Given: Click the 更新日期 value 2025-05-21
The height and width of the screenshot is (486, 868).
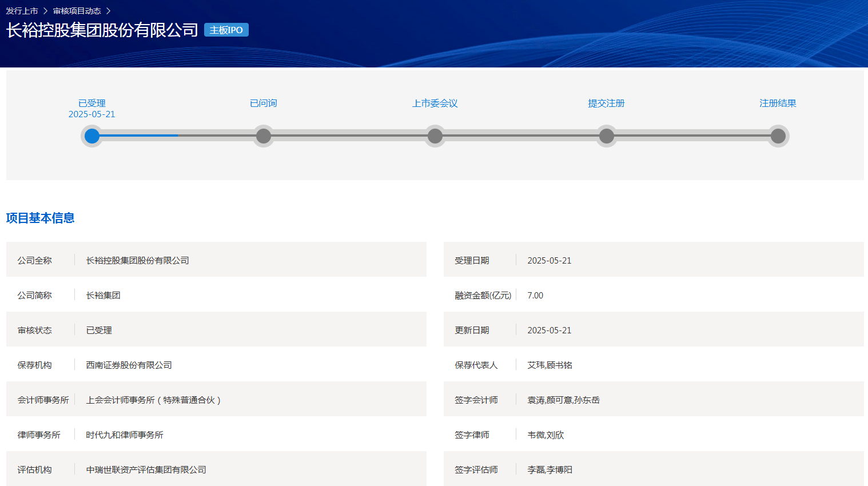Looking at the screenshot, I should coord(550,330).
